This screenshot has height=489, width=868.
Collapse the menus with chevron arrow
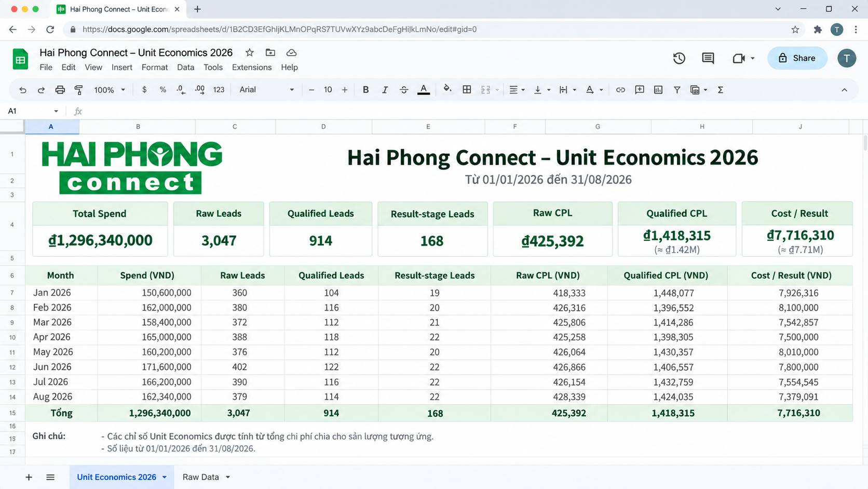[x=845, y=90]
